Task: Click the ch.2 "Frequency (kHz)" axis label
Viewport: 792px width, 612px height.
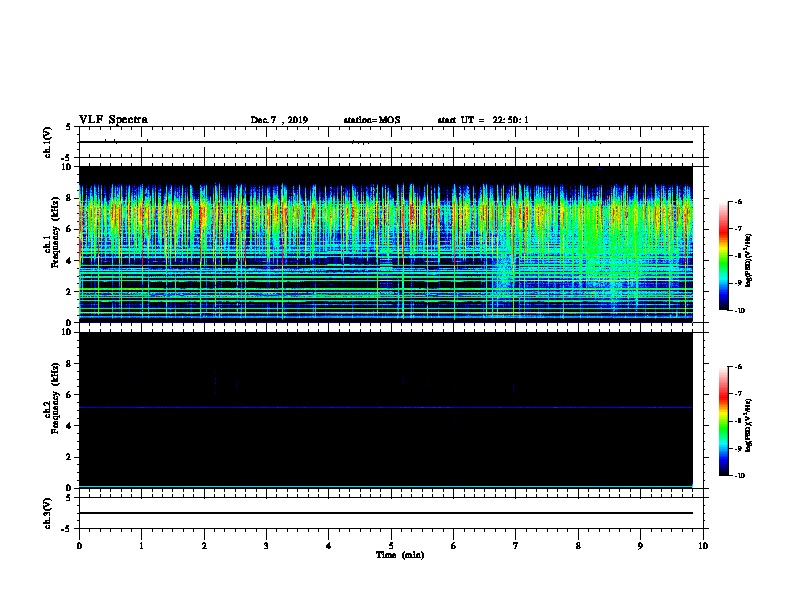Action: coord(55,398)
